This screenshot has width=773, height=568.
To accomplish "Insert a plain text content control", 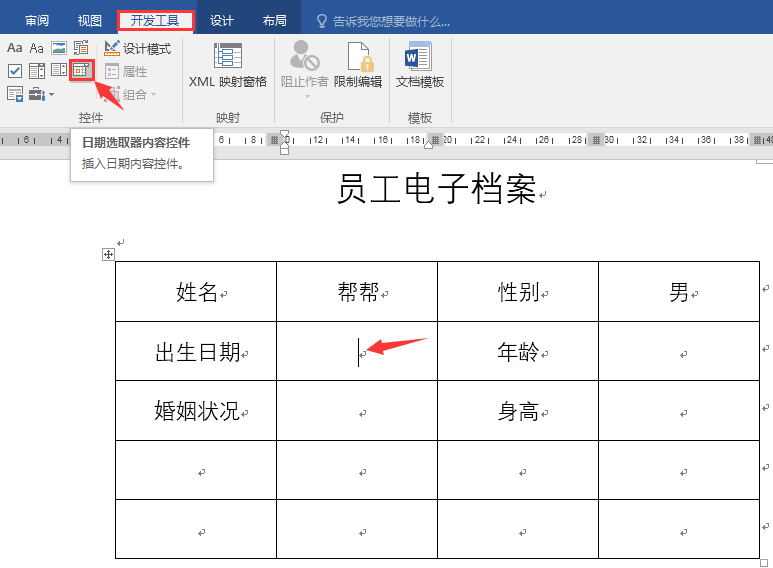I will 36,48.
